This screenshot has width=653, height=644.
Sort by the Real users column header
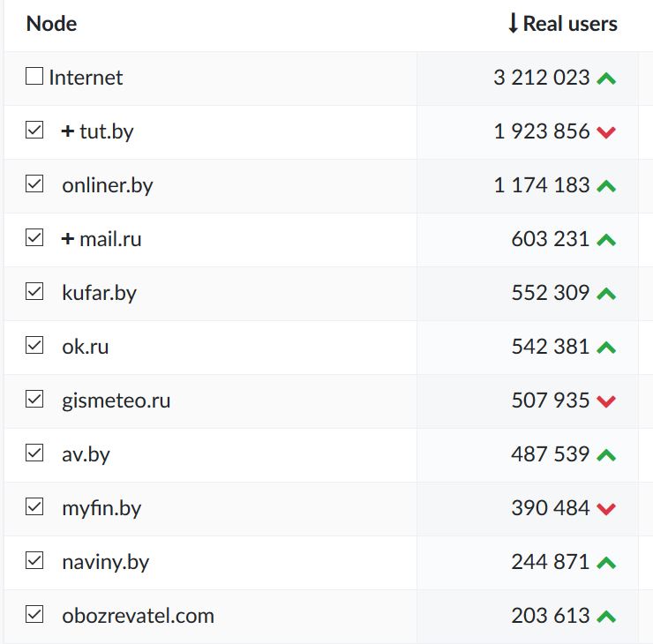tap(570, 24)
